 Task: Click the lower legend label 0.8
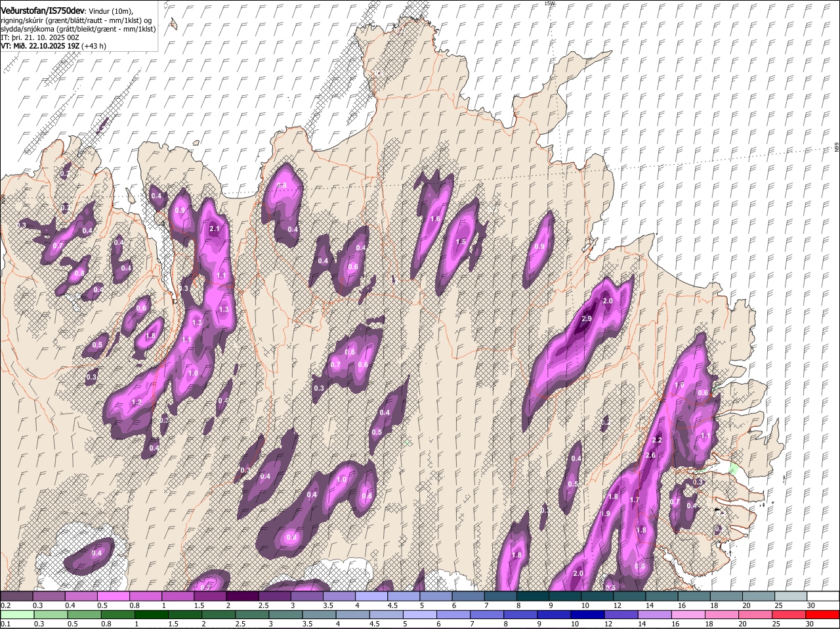click(106, 624)
